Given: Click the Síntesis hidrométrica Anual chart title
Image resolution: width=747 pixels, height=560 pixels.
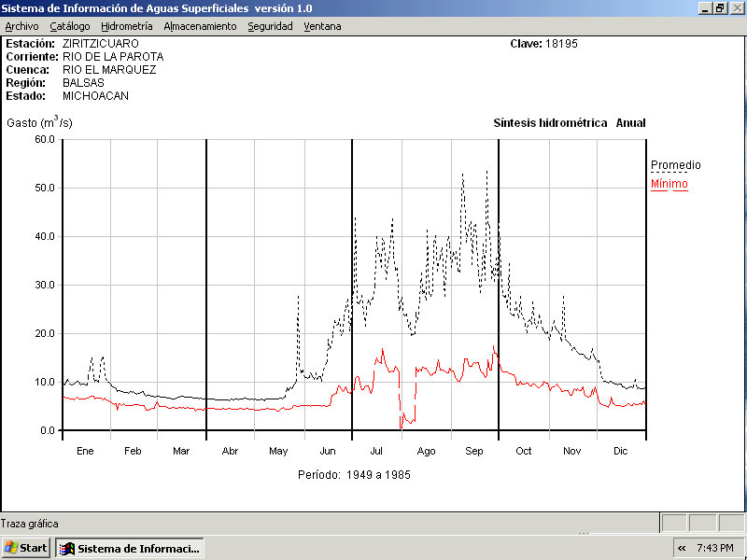Looking at the screenshot, I should pos(569,123).
